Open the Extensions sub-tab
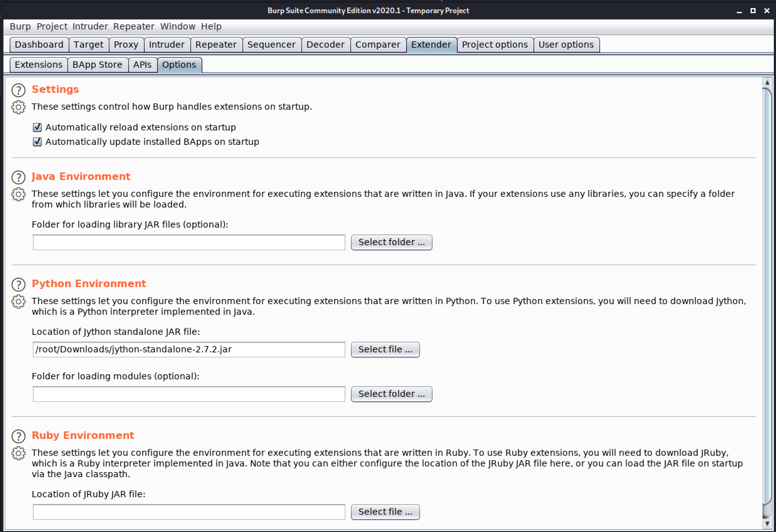Screen dimensions: 776x532 coord(39,65)
